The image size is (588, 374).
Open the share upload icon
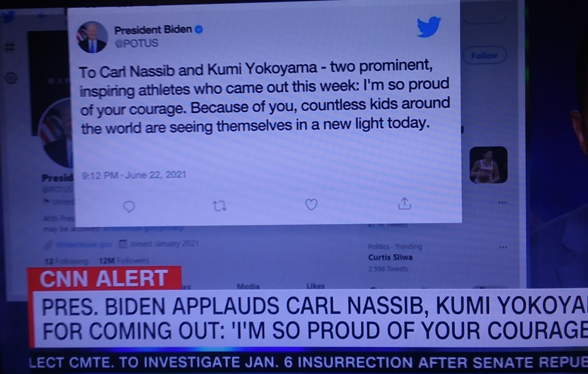(404, 204)
